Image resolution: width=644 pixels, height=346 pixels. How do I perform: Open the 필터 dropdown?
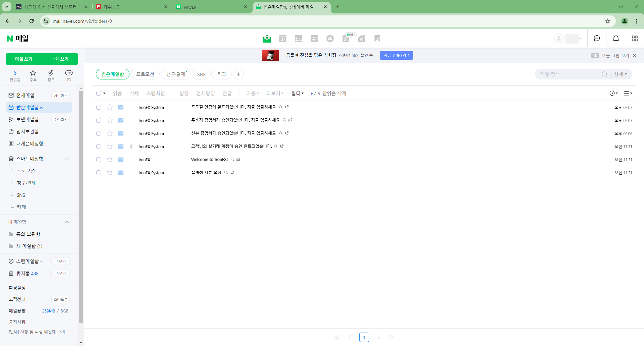coord(297,93)
